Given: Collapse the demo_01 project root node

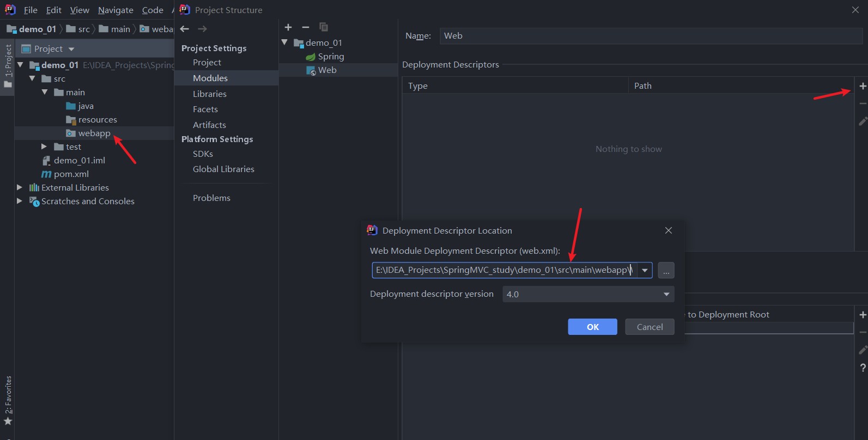Looking at the screenshot, I should (x=20, y=65).
